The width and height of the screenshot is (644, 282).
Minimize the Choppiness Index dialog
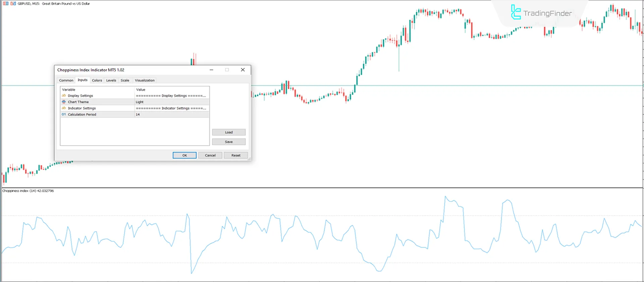pos(211,70)
